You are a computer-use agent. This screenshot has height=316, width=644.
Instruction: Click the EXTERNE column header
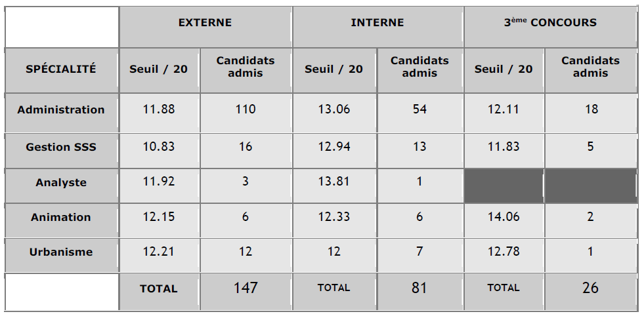(205, 23)
